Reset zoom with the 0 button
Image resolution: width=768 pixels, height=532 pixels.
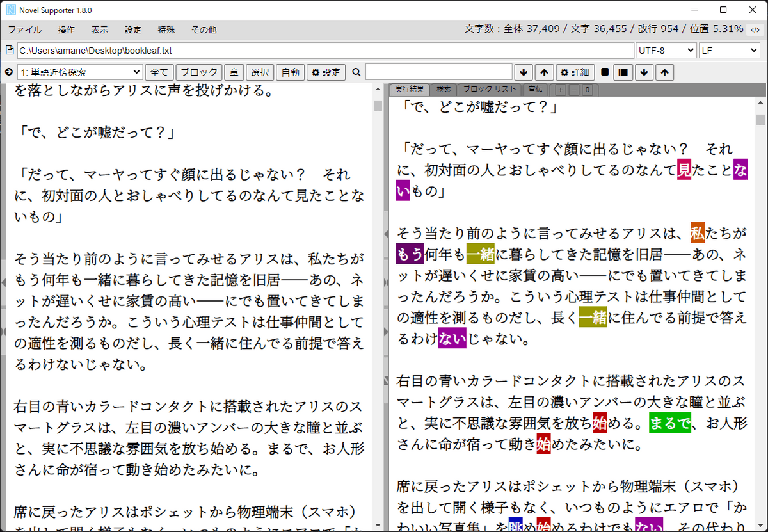587,90
